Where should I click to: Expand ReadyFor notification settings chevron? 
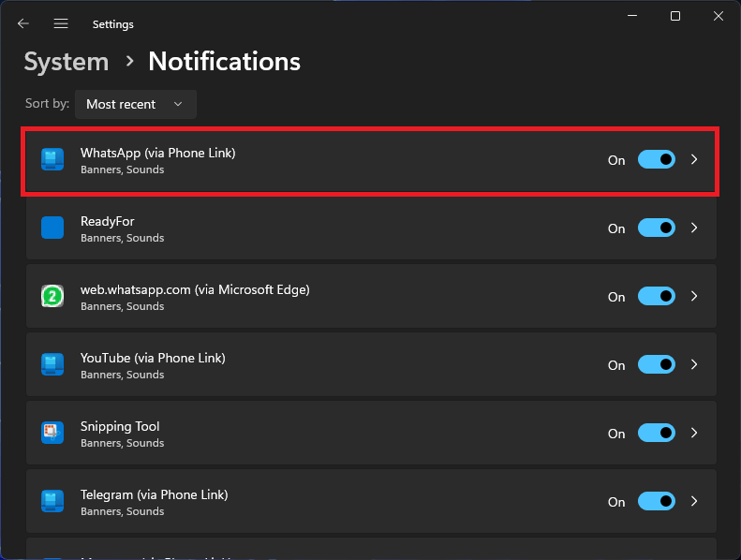[694, 228]
